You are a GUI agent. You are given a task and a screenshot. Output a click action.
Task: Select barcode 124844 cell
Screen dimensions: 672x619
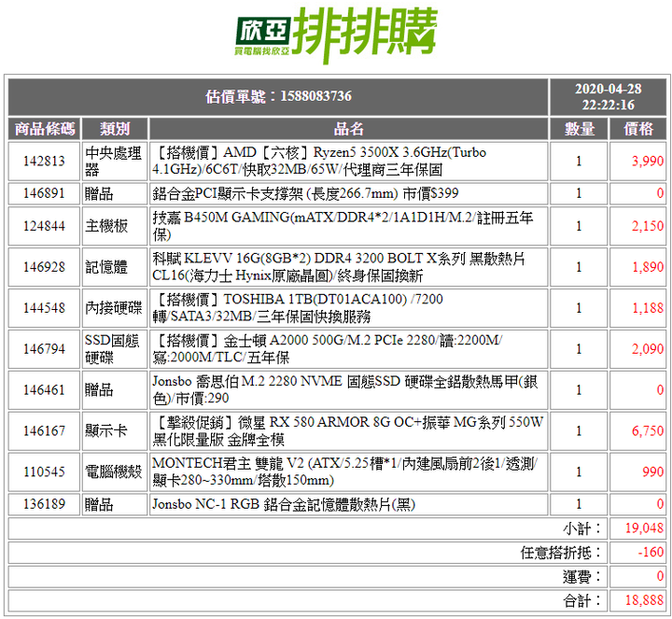(45, 226)
